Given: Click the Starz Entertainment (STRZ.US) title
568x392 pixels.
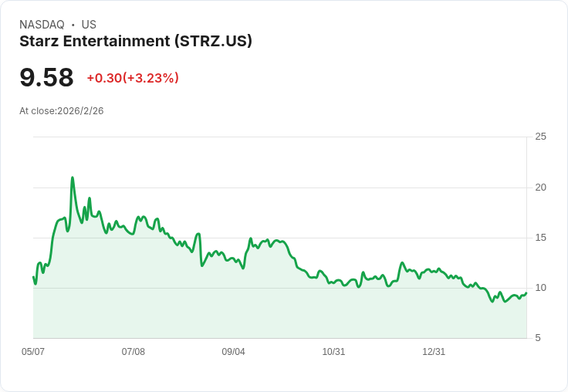Looking at the screenshot, I should (136, 41).
